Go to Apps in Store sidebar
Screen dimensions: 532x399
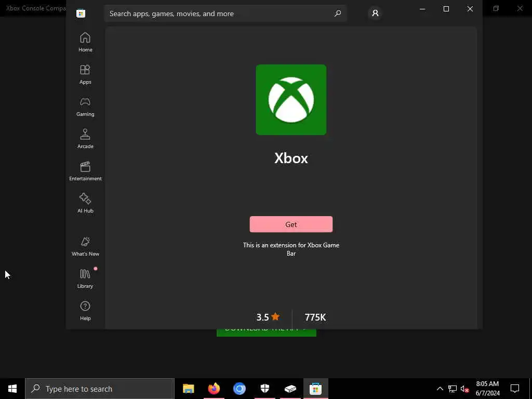click(85, 75)
